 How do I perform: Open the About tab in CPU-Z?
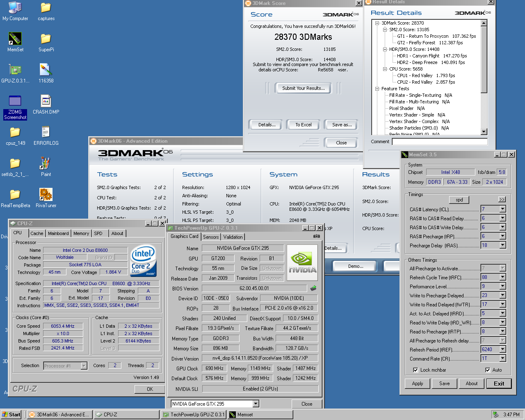(117, 233)
